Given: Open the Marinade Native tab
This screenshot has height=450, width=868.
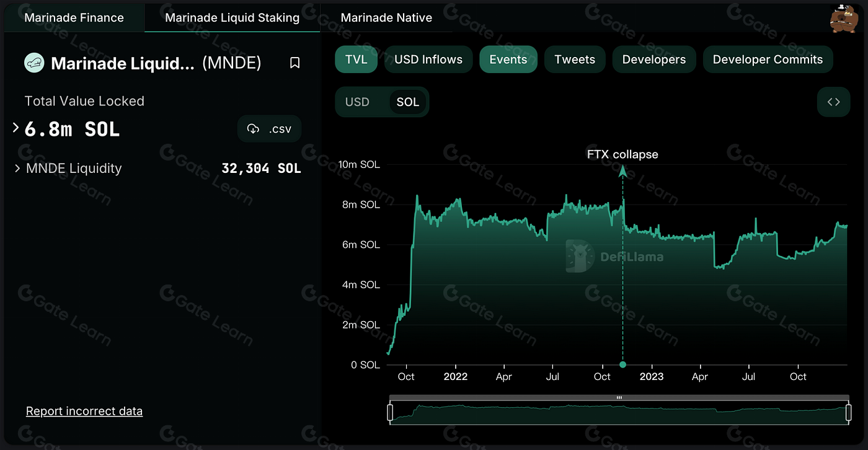Looking at the screenshot, I should coord(386,17).
